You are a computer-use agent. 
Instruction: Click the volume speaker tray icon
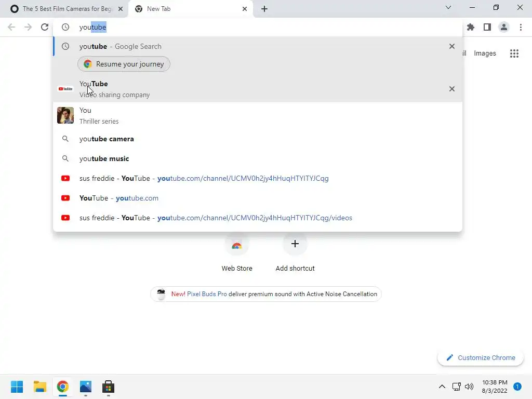click(469, 387)
